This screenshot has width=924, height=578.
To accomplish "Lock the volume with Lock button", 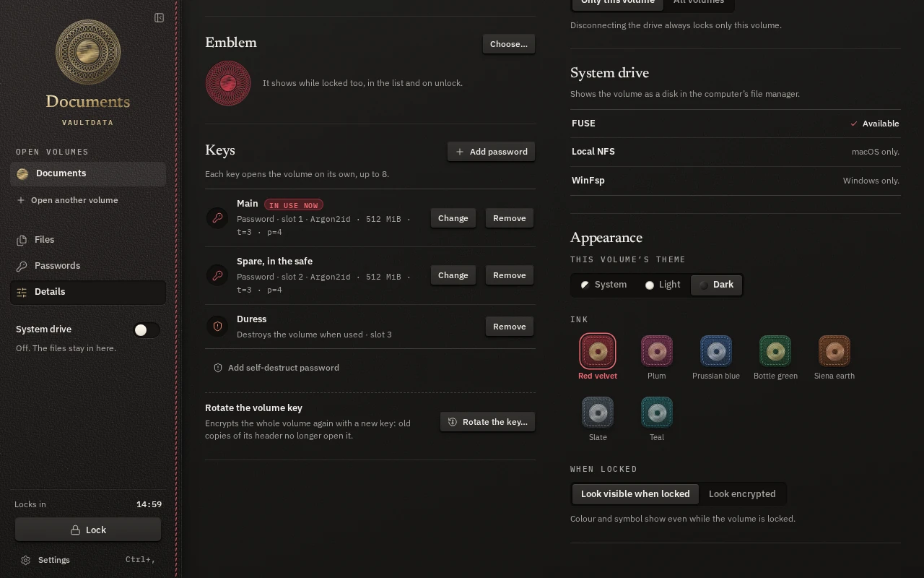I will point(88,530).
